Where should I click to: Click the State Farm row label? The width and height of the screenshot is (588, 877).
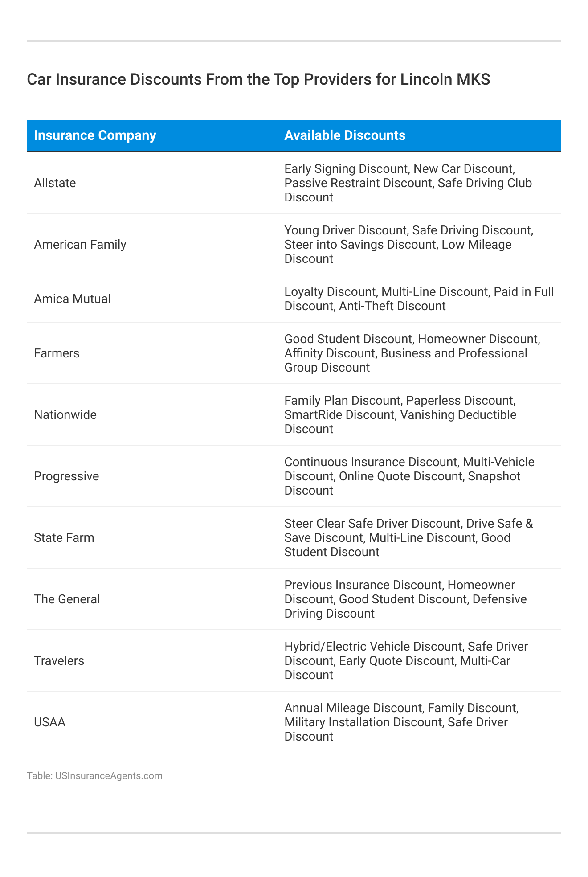pos(64,538)
